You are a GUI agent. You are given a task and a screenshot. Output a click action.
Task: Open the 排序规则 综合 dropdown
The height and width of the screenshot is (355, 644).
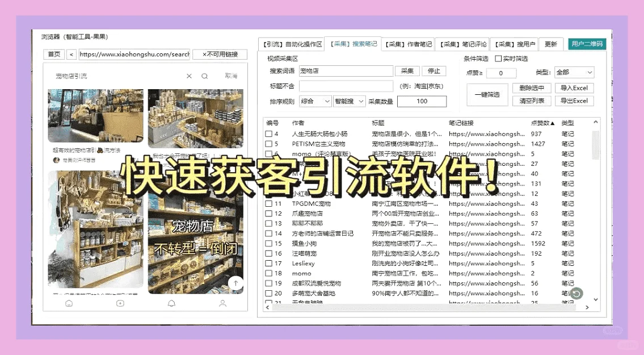[x=315, y=101]
